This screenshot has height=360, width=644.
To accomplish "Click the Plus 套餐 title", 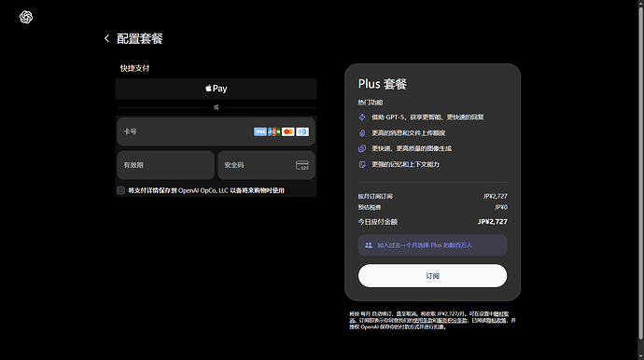I will coord(383,84).
